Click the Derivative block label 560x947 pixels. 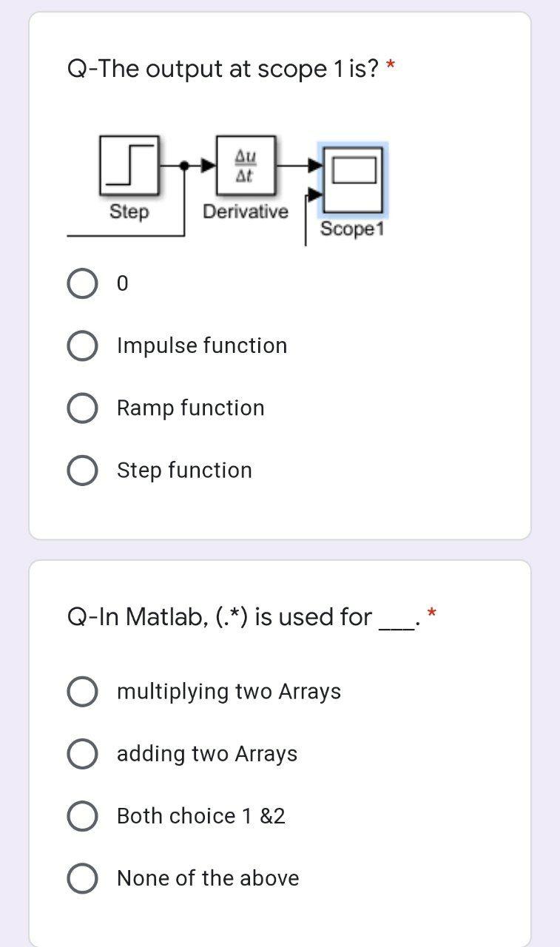[x=246, y=212]
